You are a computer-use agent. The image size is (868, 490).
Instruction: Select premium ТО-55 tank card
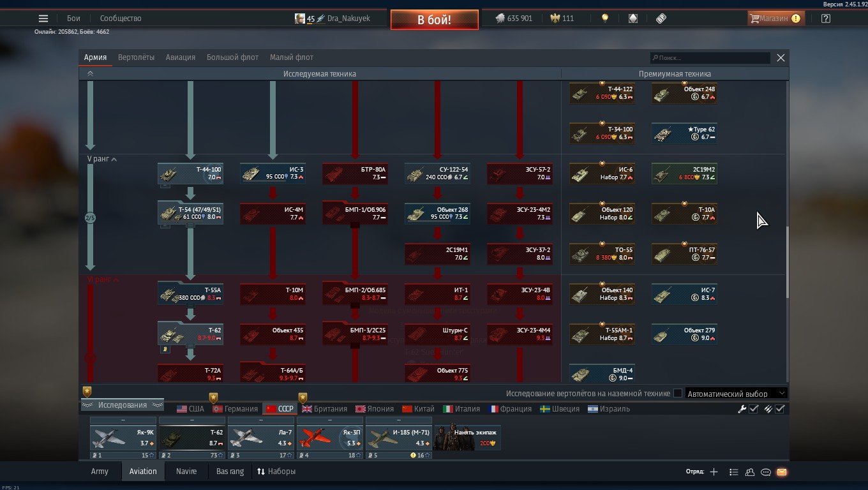pyautogui.click(x=602, y=254)
